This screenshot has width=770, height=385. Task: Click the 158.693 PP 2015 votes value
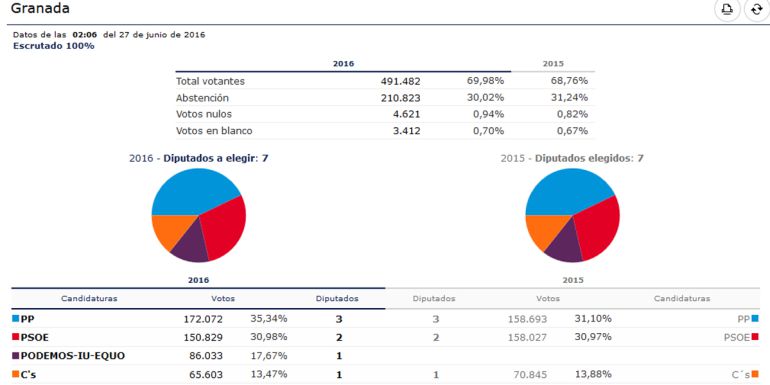(527, 319)
